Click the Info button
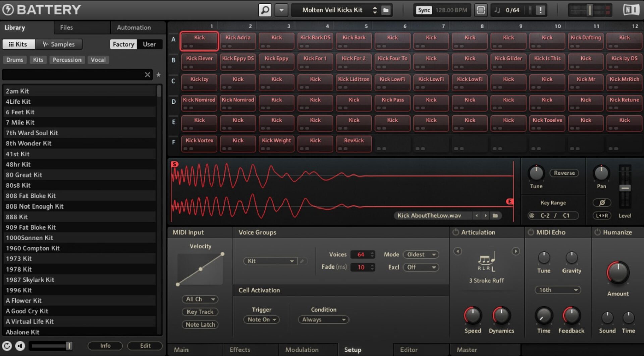 pyautogui.click(x=105, y=345)
